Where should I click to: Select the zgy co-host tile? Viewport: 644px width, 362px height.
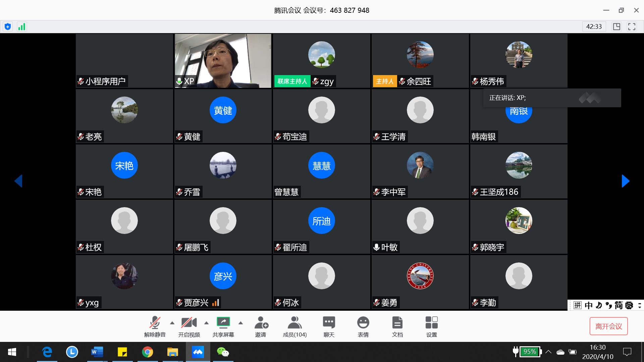click(321, 61)
